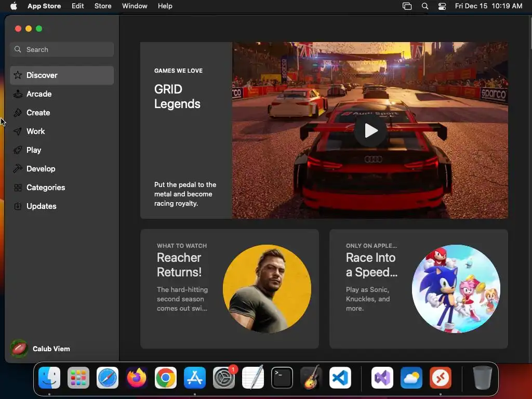Click the Reacher circular photo
Viewport: 532px width, 399px height.
coord(267,289)
